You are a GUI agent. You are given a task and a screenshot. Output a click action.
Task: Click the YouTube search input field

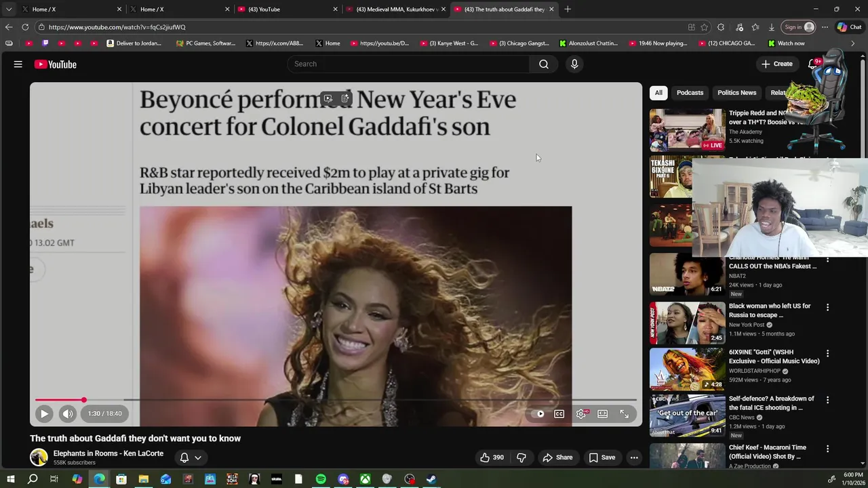click(x=408, y=64)
